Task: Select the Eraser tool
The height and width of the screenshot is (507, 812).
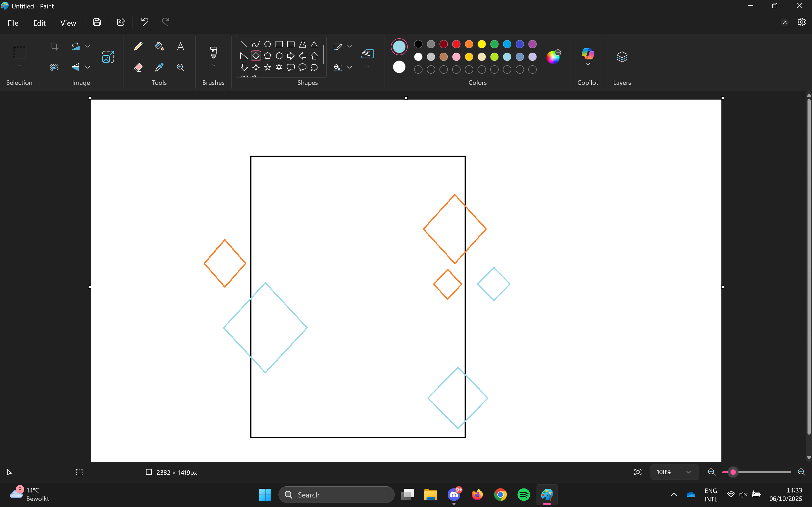Action: (x=138, y=67)
